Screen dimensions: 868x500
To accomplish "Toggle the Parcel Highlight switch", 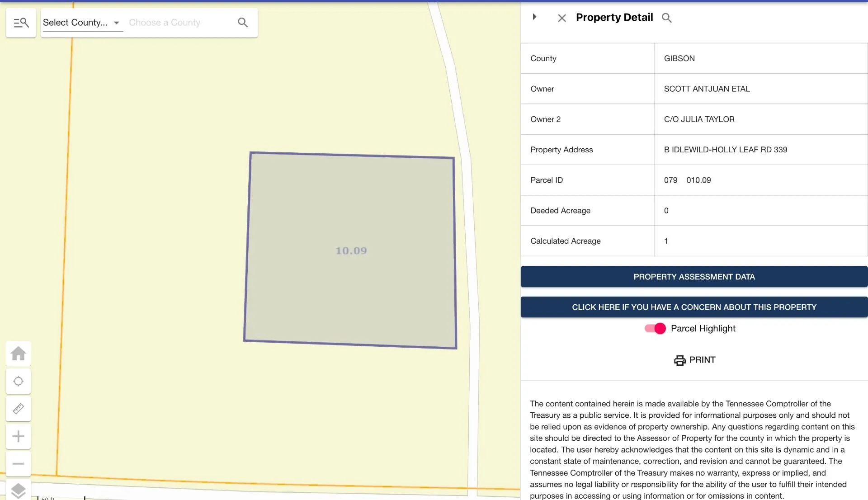I will click(655, 329).
